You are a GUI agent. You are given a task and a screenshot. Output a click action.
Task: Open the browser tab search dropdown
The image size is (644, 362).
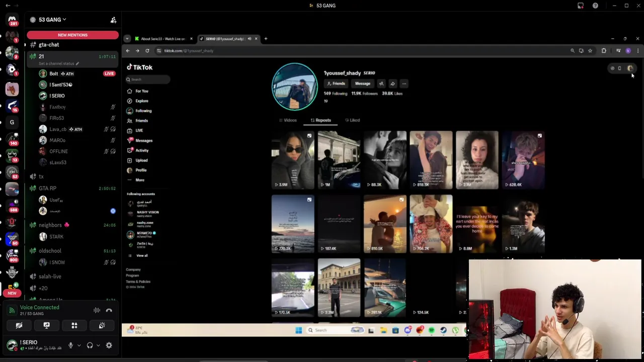[x=127, y=39]
